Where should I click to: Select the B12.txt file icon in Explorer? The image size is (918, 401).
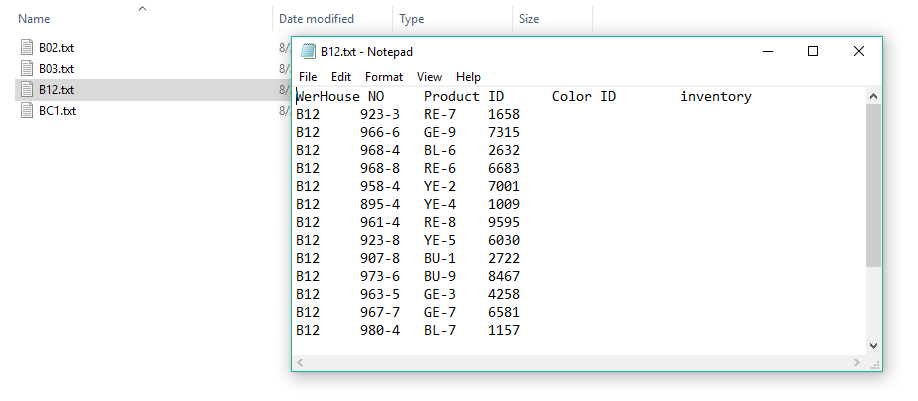(x=27, y=90)
